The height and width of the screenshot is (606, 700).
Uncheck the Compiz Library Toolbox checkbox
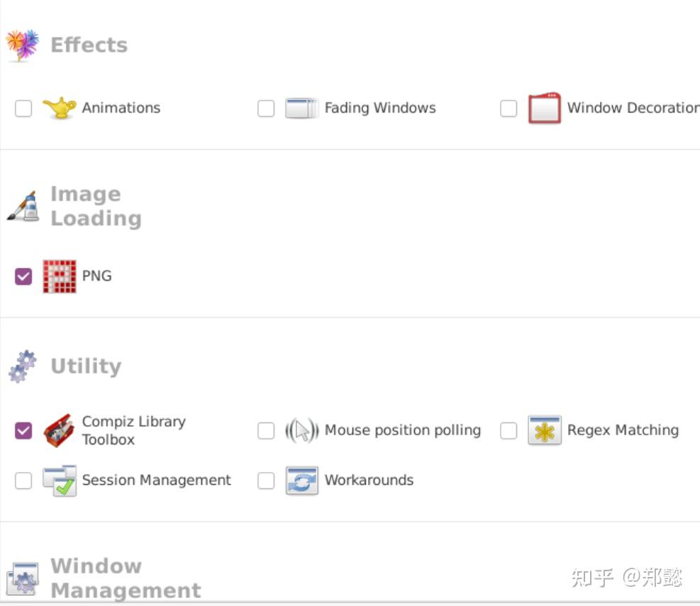(23, 430)
